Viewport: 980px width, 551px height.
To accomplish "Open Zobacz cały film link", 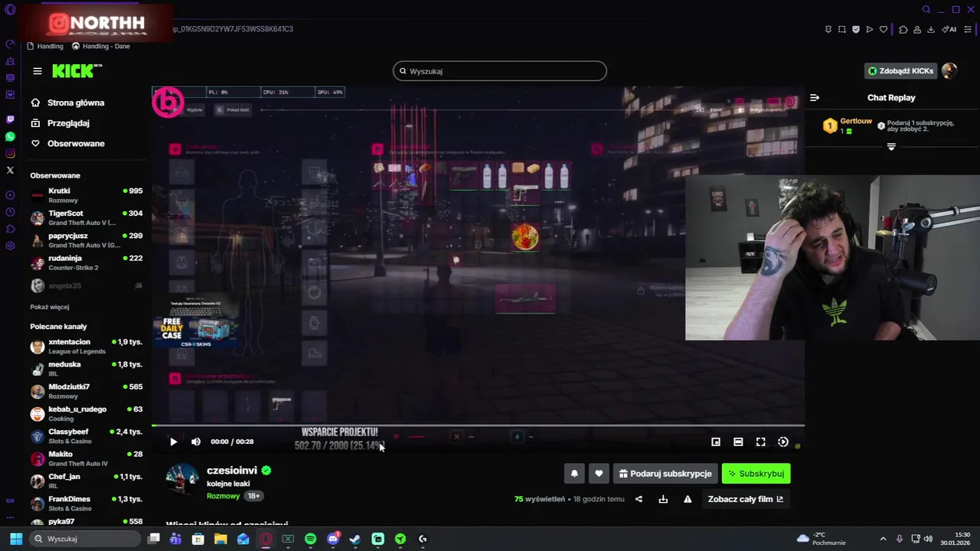I will click(746, 499).
